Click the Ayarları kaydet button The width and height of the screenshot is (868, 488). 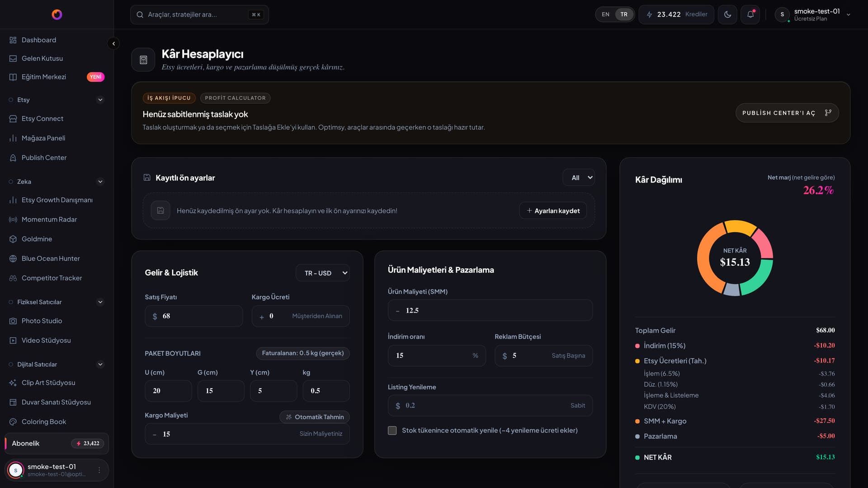(553, 211)
